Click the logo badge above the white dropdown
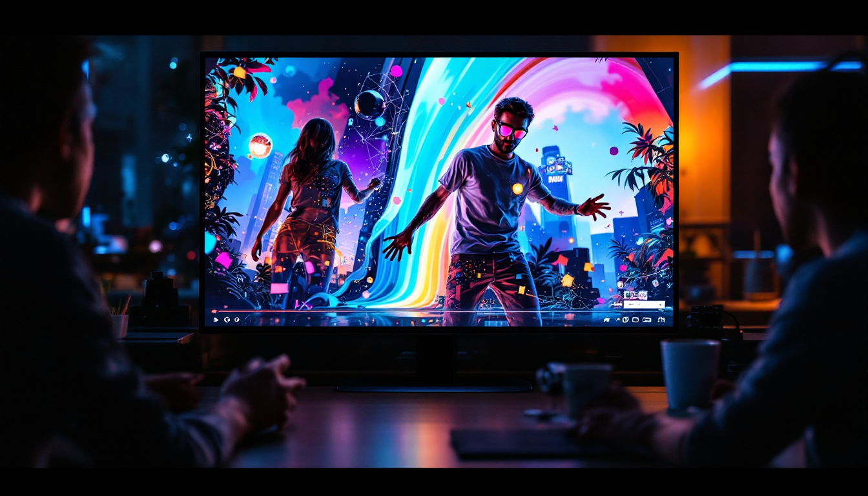Screen dimensions: 868x496 635,294
